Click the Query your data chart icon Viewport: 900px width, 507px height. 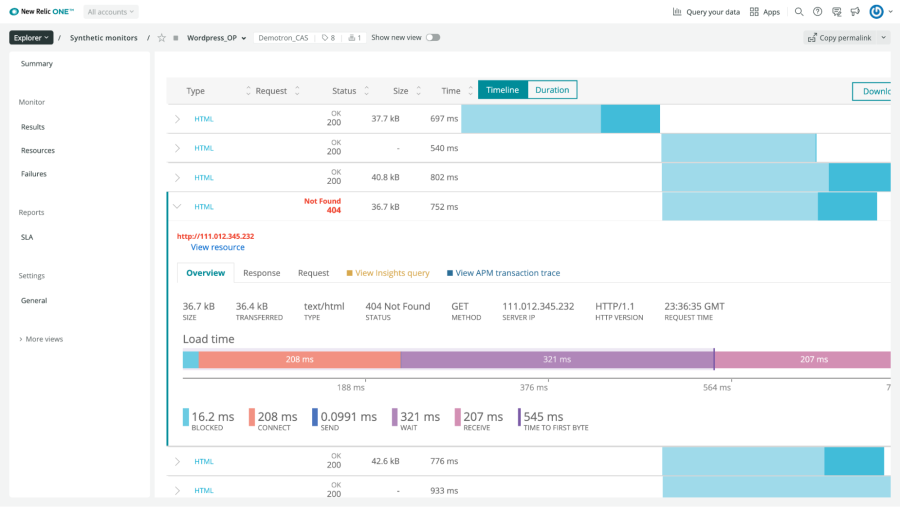[x=677, y=11]
